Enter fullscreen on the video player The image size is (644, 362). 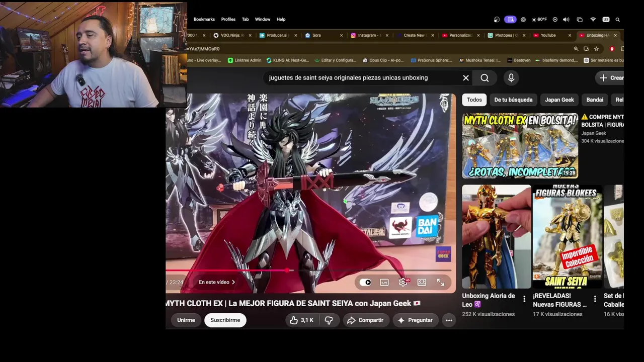click(440, 283)
